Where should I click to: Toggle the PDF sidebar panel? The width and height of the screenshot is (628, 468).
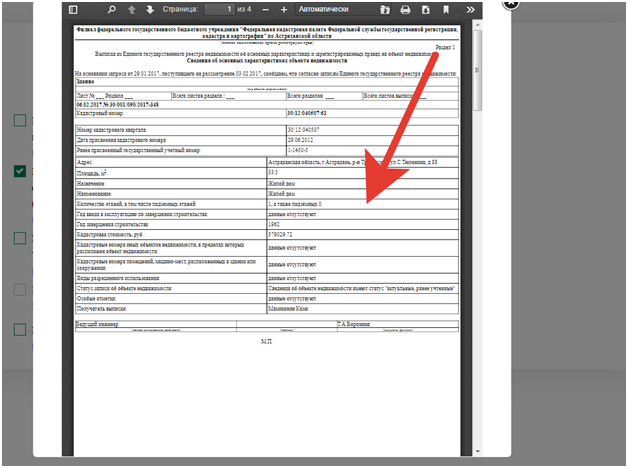pos(72,9)
